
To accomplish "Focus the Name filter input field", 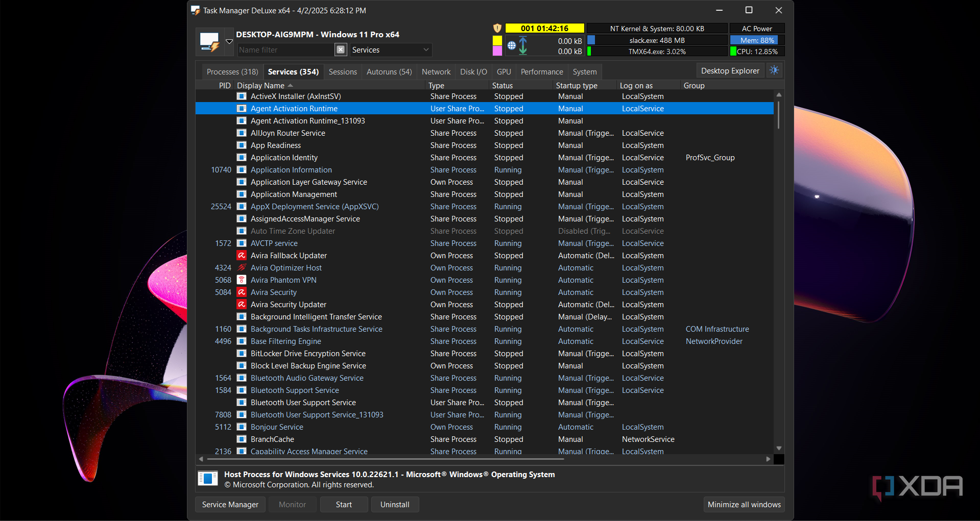I will pyautogui.click(x=285, y=50).
